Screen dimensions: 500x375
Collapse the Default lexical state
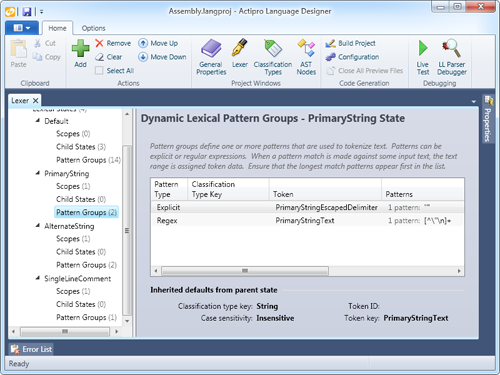[38, 121]
